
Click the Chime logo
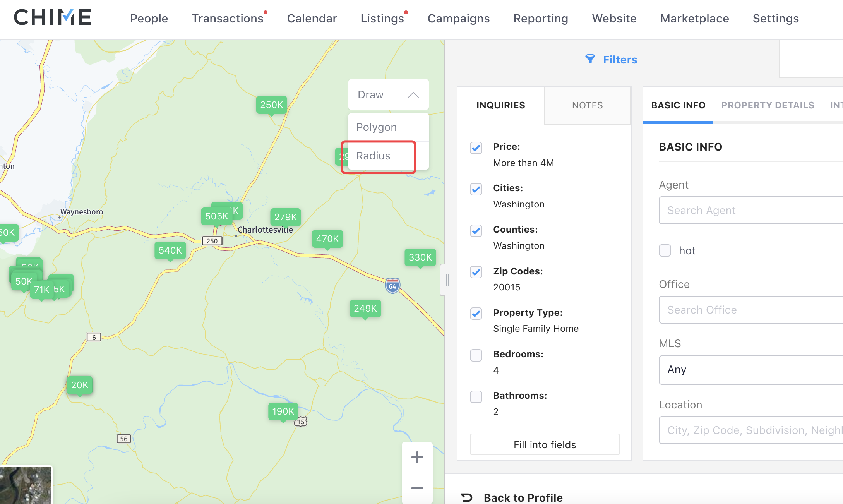53,17
